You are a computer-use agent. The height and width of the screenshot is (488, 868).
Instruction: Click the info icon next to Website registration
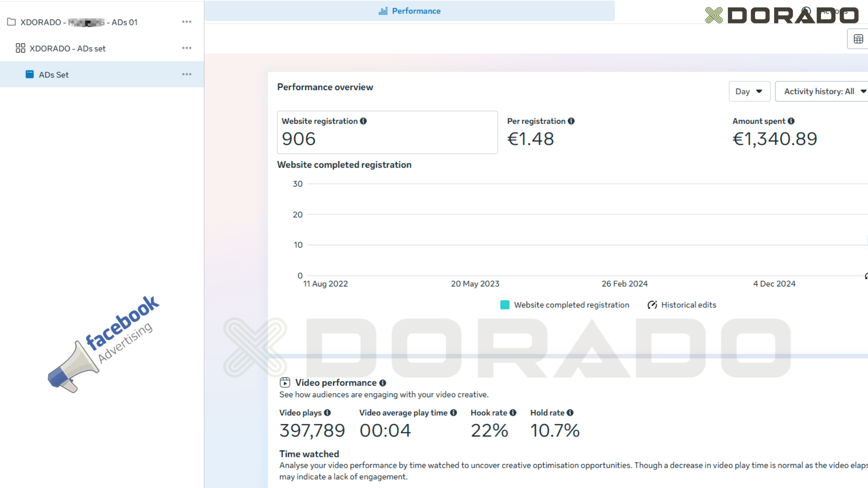click(363, 121)
